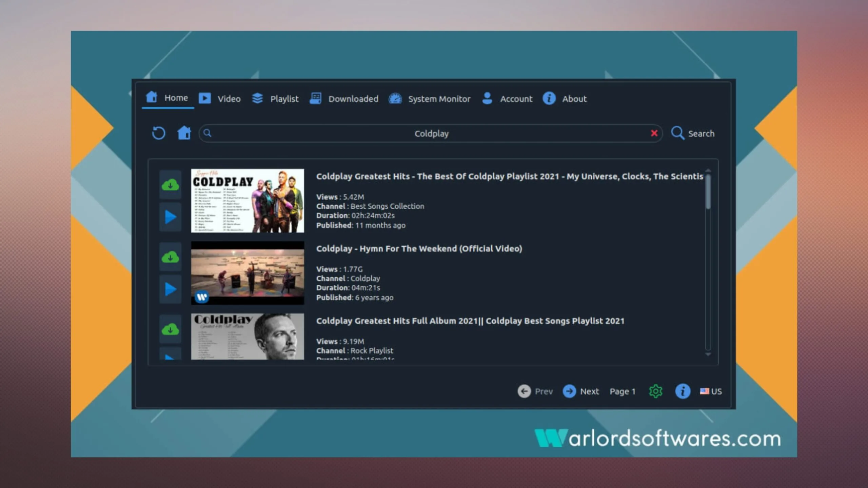
Task: Open the Playlist tab
Action: click(275, 99)
